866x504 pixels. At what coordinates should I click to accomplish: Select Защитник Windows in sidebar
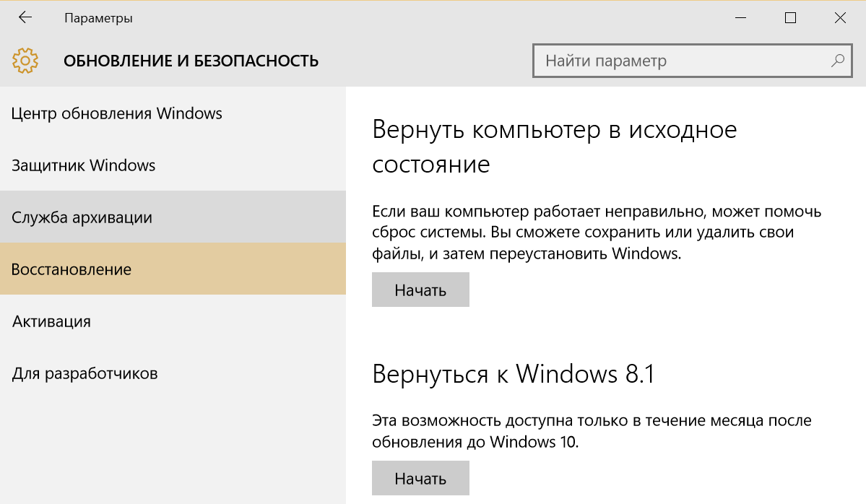pyautogui.click(x=173, y=165)
